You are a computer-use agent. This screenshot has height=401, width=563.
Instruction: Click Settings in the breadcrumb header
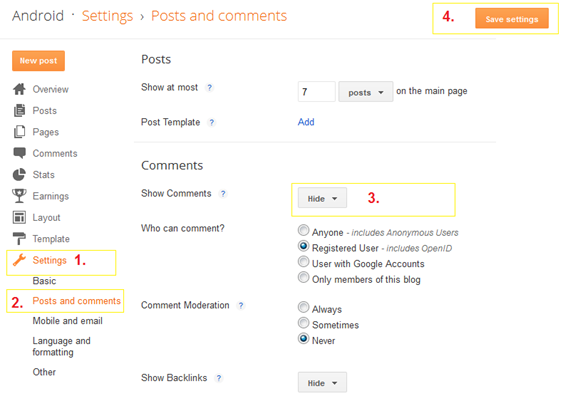107,16
